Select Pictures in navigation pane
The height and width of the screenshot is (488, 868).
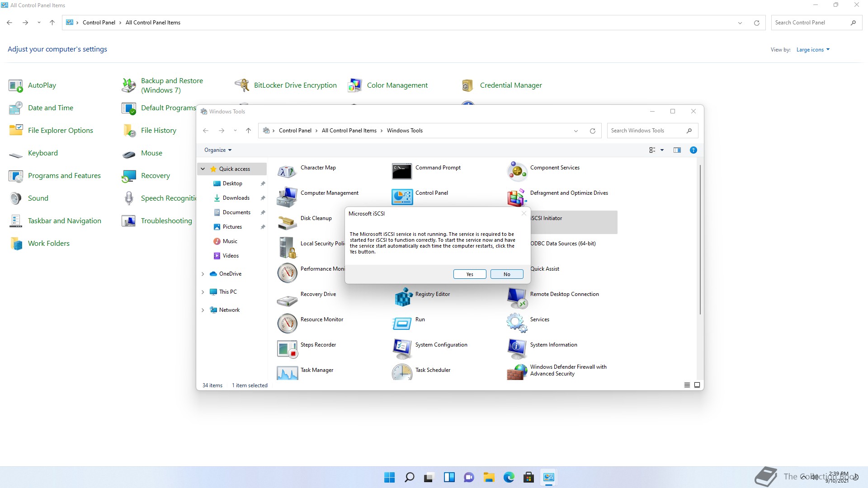[232, 227]
